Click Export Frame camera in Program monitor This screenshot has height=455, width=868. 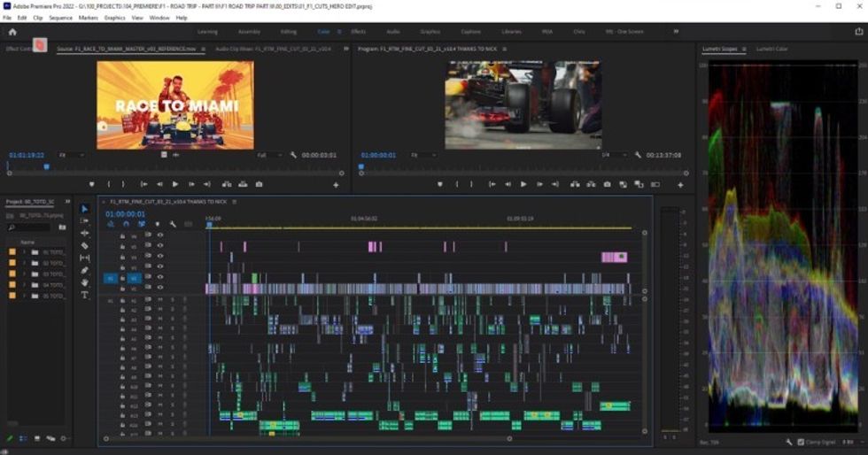(607, 184)
